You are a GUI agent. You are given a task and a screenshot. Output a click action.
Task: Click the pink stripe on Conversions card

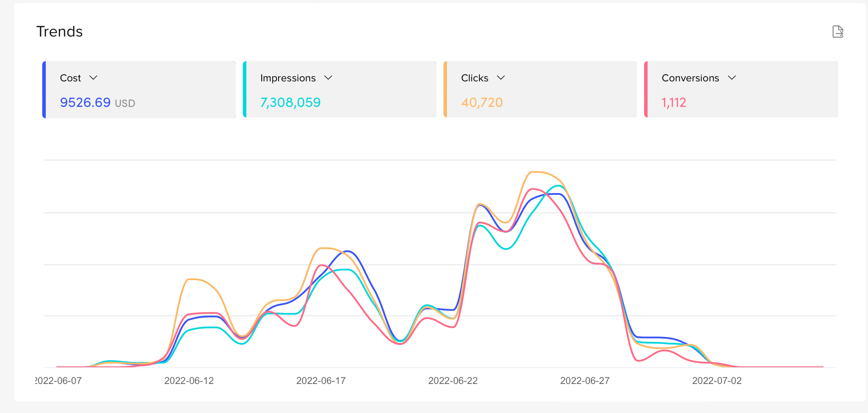(646, 90)
